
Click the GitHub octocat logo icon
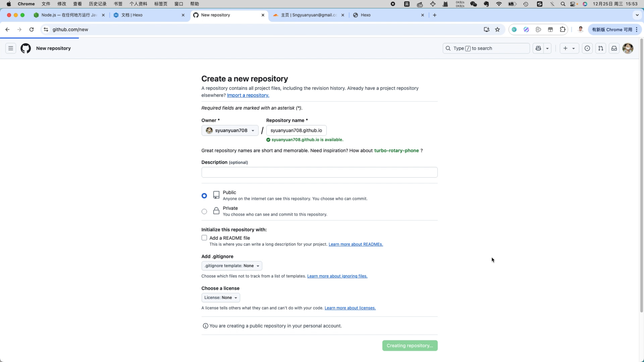click(25, 48)
